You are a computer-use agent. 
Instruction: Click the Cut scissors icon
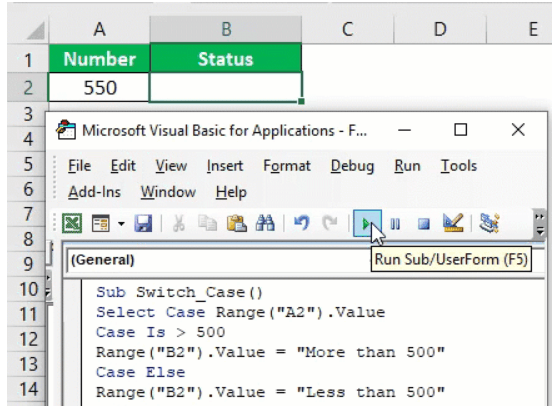click(x=179, y=223)
